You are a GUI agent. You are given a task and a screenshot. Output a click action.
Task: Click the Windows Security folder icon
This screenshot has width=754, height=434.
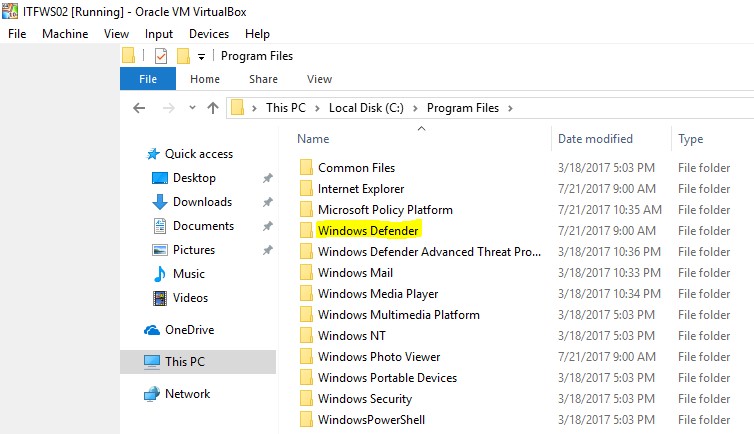click(x=306, y=398)
